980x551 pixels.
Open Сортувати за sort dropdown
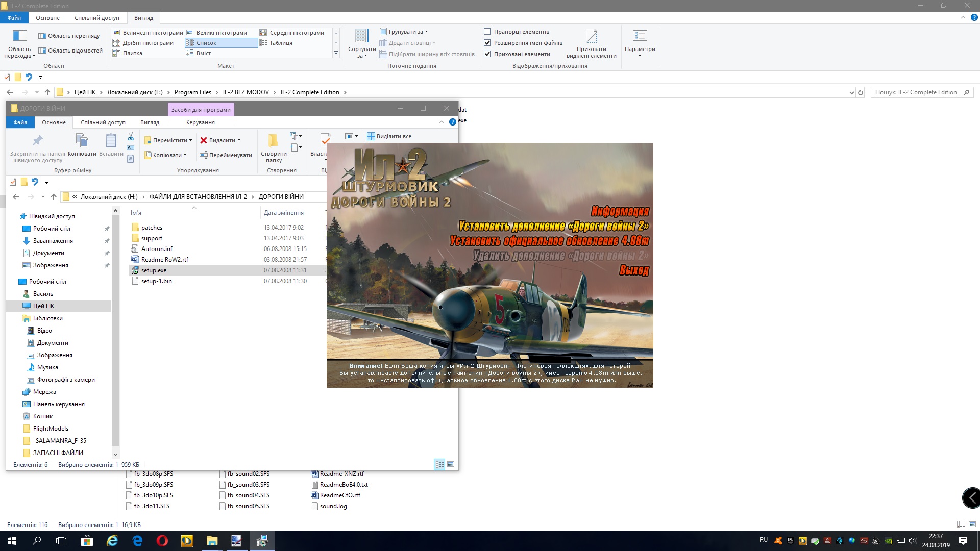(x=362, y=43)
